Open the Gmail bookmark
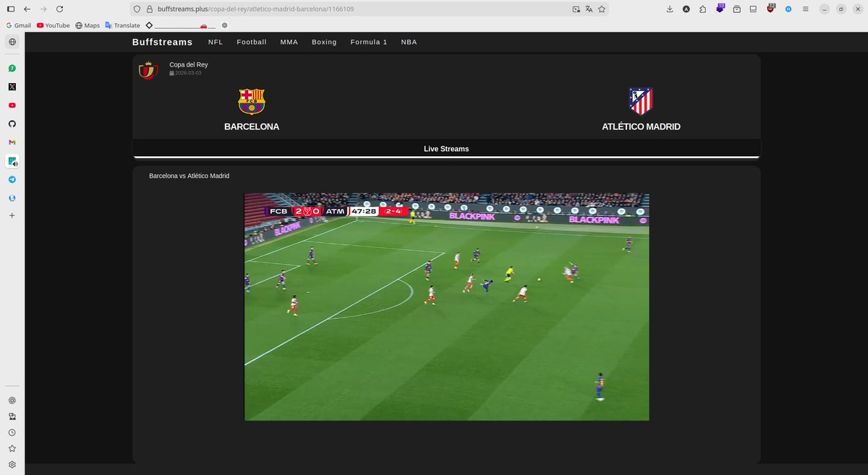 tap(19, 25)
